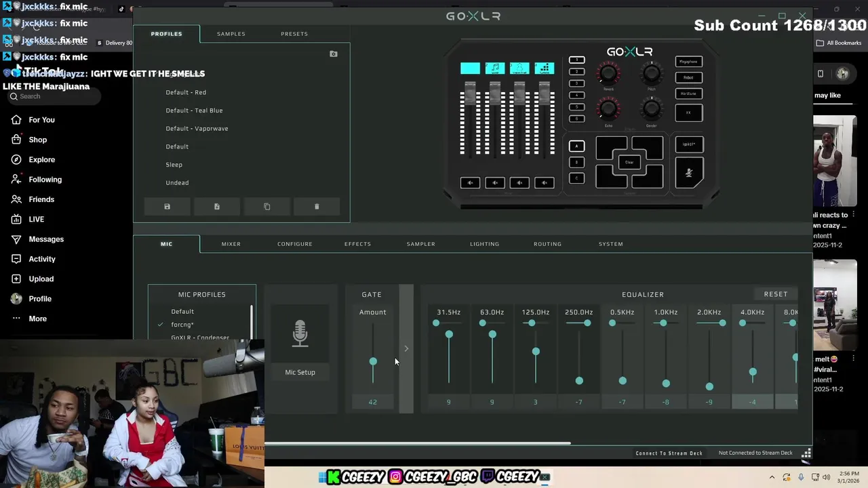Click the save as new profile icon

pos(217,207)
